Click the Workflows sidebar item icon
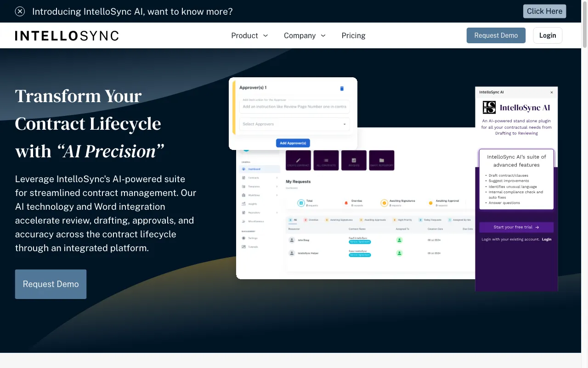The height and width of the screenshot is (368, 588). (243, 195)
